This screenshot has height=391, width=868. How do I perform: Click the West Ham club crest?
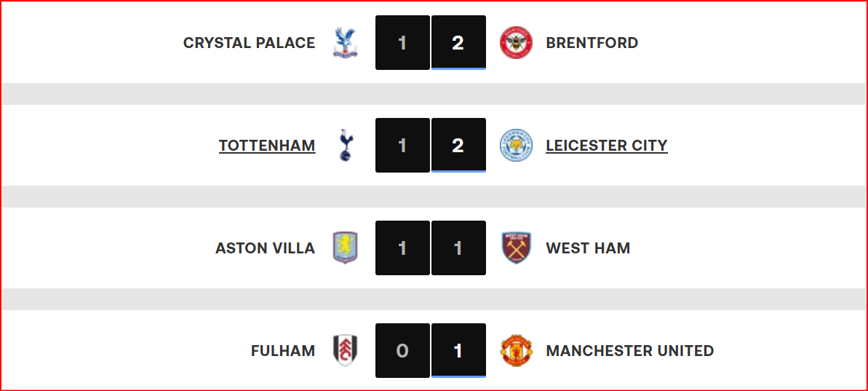(516, 248)
